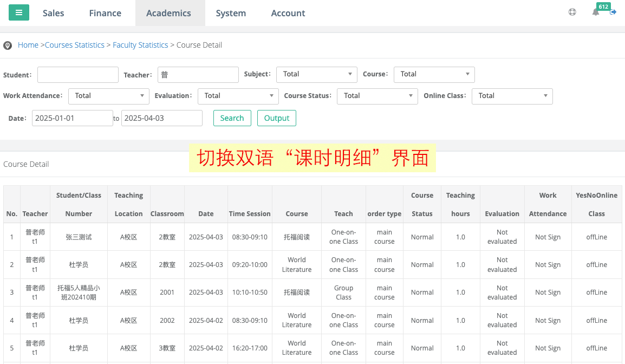Switch to the Sales menu

[x=53, y=13]
